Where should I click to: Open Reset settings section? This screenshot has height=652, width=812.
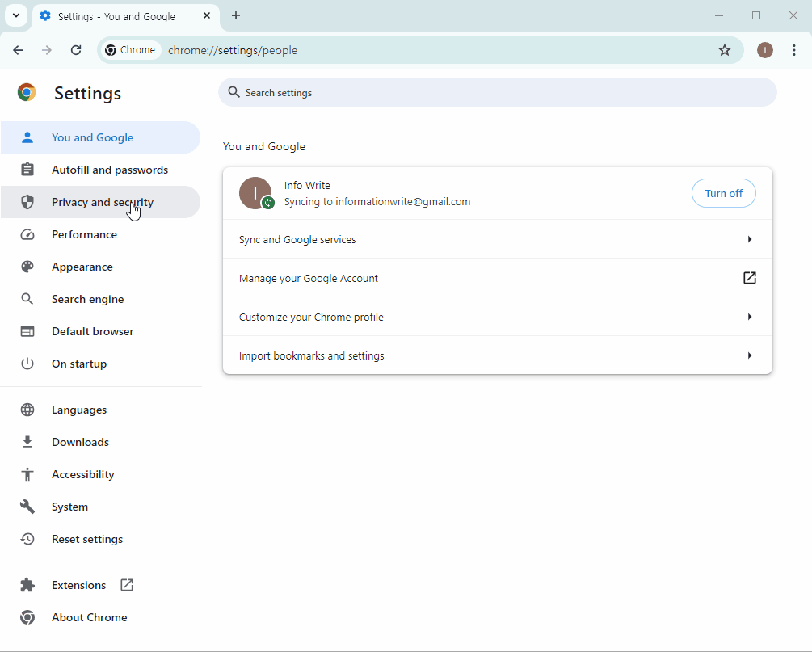[100, 539]
